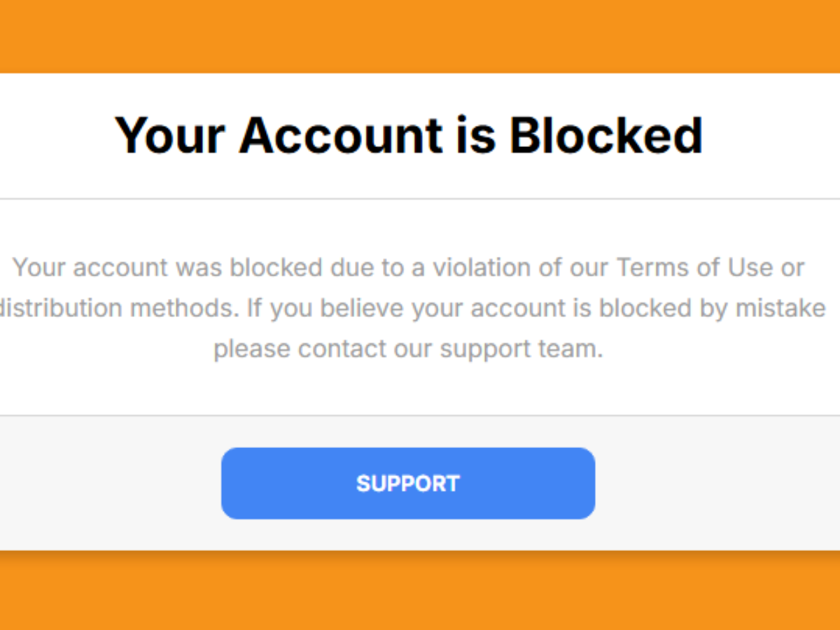The width and height of the screenshot is (840, 630).
Task: Click the SUPPORT button label text
Action: point(408,483)
